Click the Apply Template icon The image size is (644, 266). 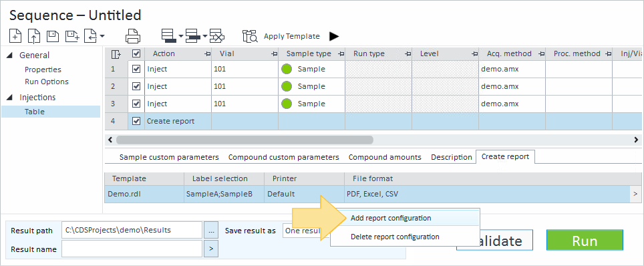tap(250, 36)
